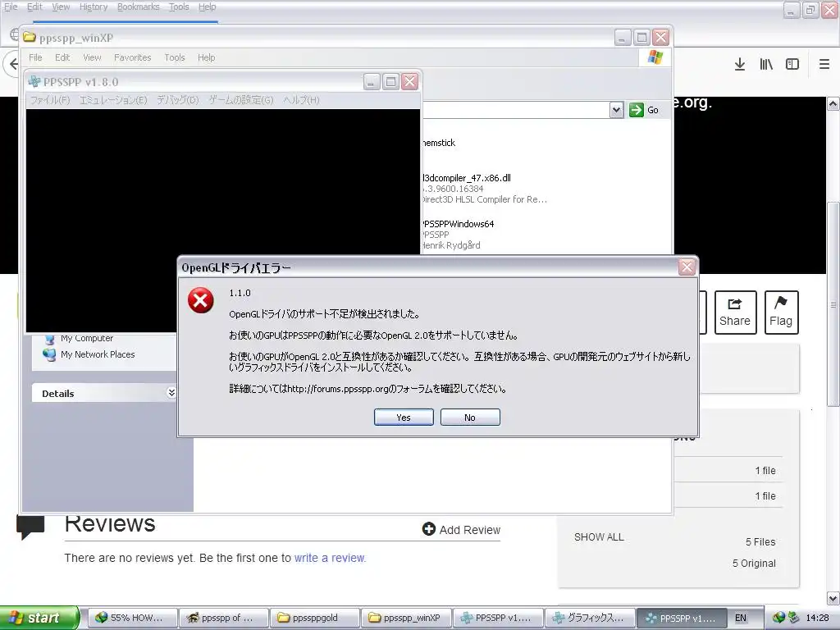Viewport: 840px width, 630px height.
Task: Click the red error icon in dialog
Action: pyautogui.click(x=200, y=300)
